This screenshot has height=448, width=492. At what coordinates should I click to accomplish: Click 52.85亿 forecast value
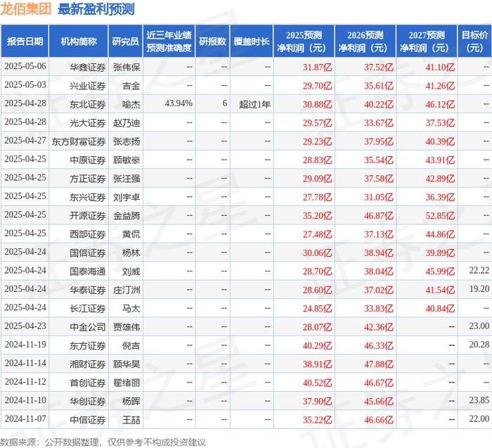440,215
